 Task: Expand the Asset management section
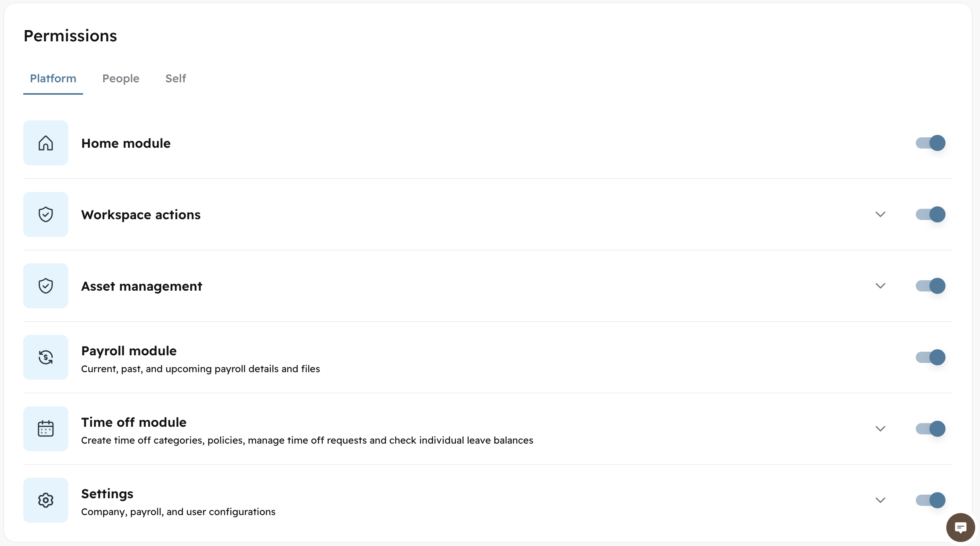(880, 286)
